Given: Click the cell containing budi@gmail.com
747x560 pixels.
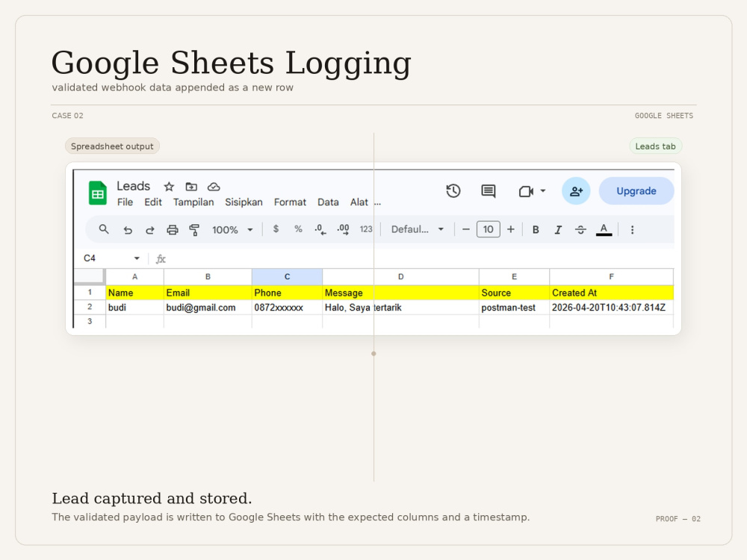Looking at the screenshot, I should point(208,308).
